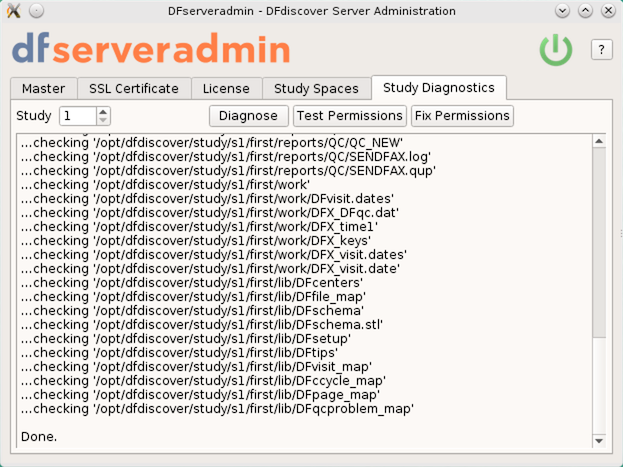Click the log line ending 'DFfile_map'
Image resolution: width=623 pixels, height=467 pixels.
[x=193, y=297]
